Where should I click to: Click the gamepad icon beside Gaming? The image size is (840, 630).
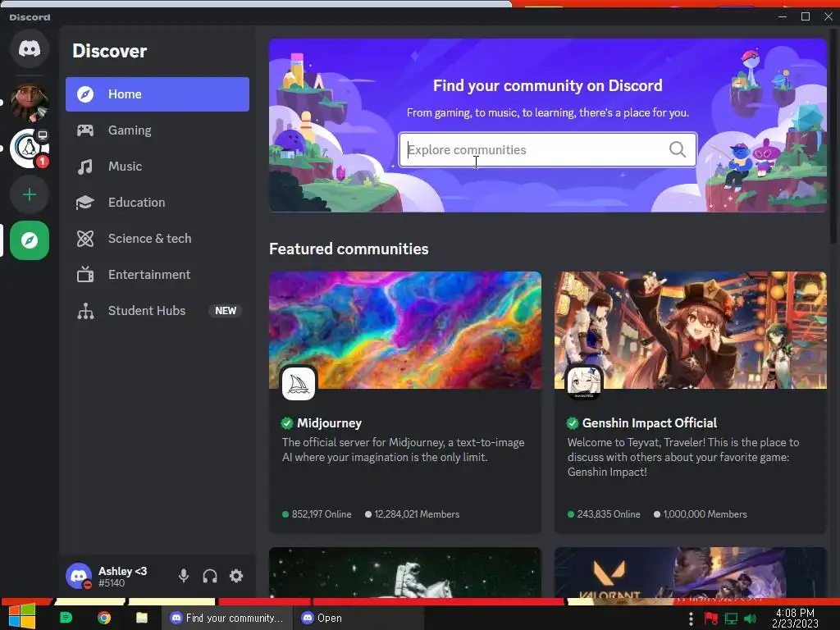(85, 130)
